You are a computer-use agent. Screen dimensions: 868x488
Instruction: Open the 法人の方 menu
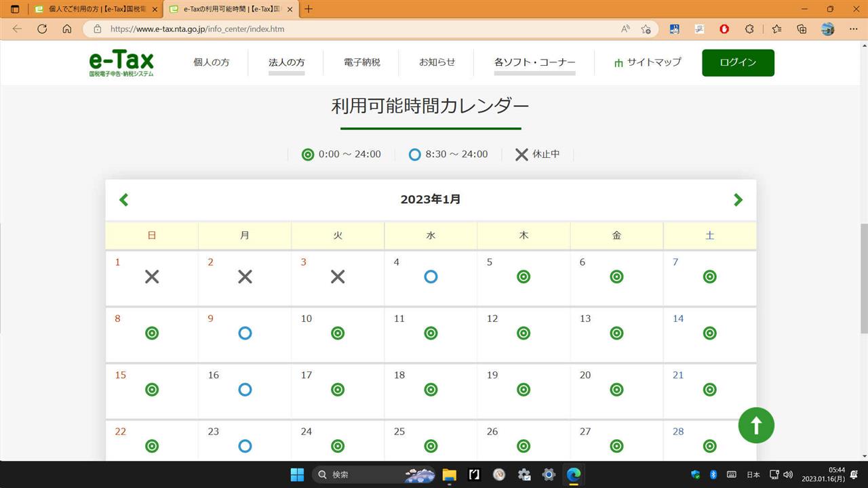click(287, 62)
